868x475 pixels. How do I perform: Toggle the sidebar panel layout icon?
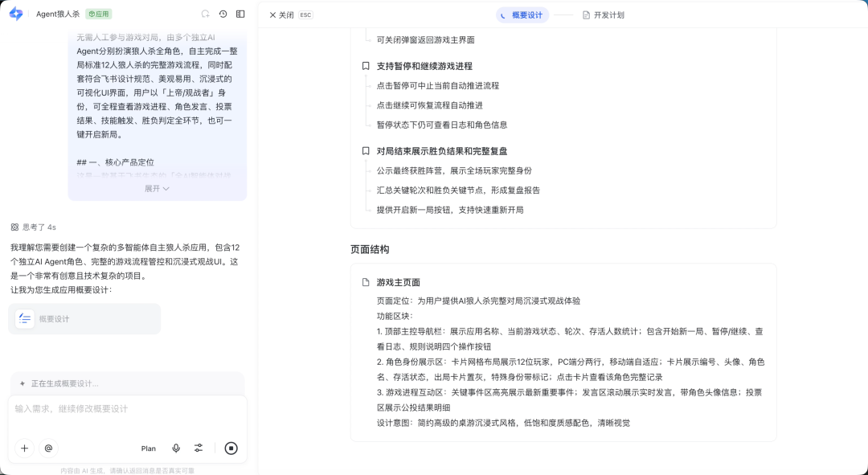(240, 14)
